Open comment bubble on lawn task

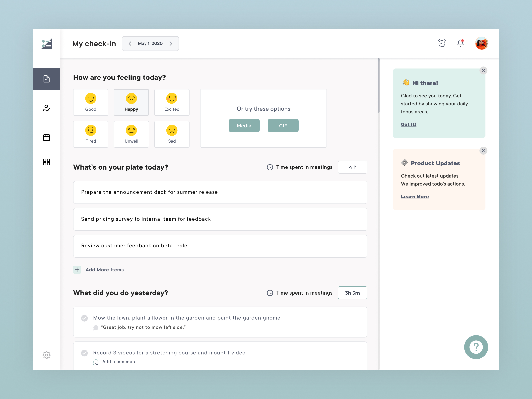pos(96,328)
